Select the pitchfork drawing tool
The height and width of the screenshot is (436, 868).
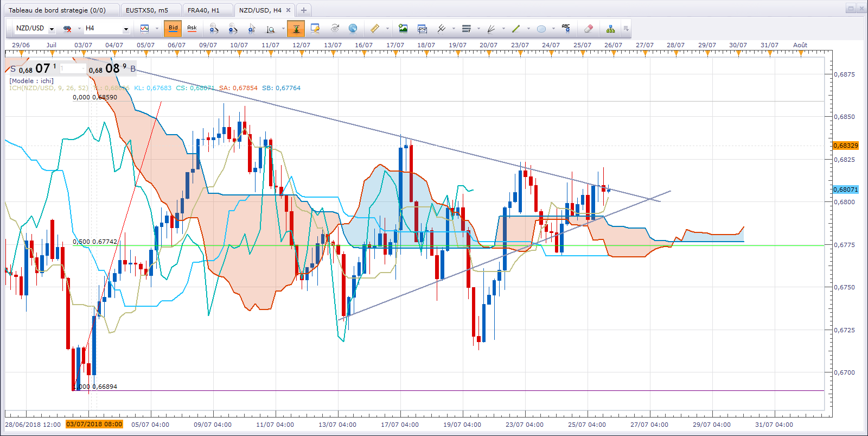tap(442, 28)
